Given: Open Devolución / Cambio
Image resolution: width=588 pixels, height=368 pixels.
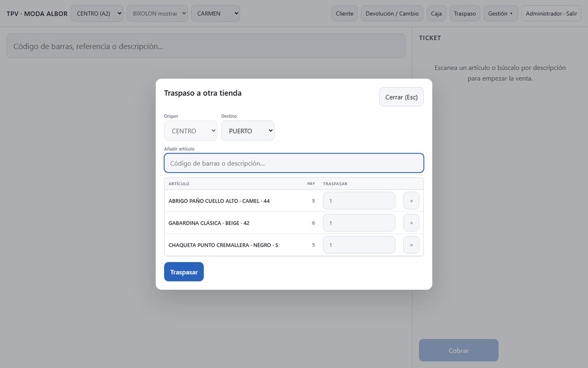Looking at the screenshot, I should [392, 13].
